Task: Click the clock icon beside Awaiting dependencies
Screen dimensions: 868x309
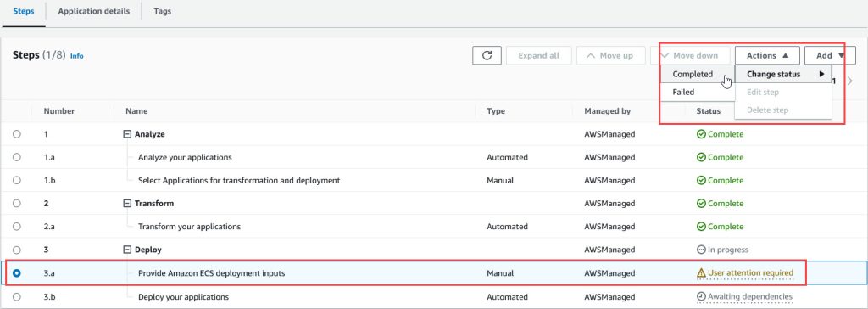Action: [701, 297]
